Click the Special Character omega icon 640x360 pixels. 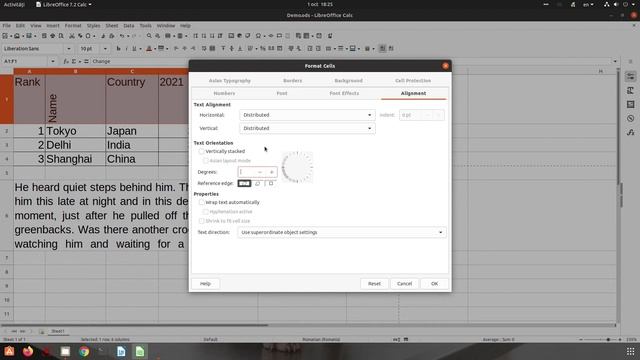pyautogui.click(x=258, y=36)
